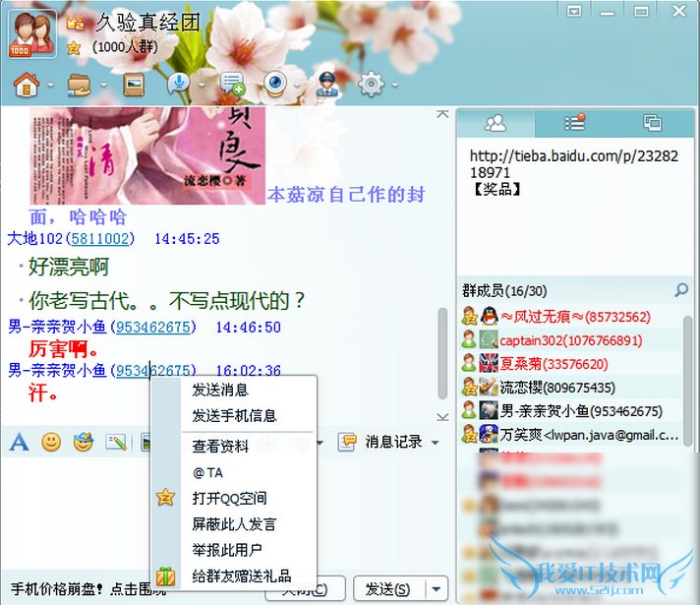Expand the file sharing dropdown arrow
Screen dimensions: 700x605
coord(103,85)
